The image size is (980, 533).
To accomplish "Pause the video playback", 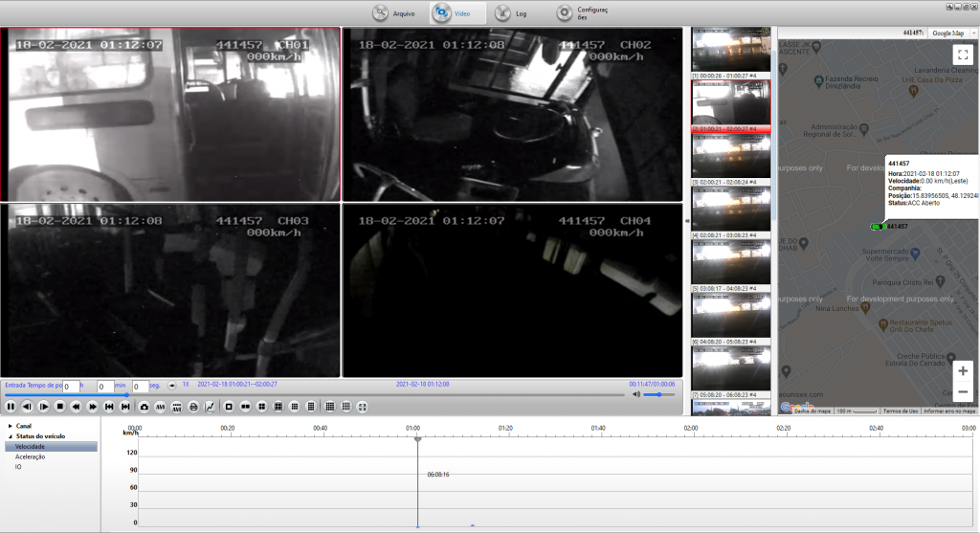I will [x=11, y=407].
